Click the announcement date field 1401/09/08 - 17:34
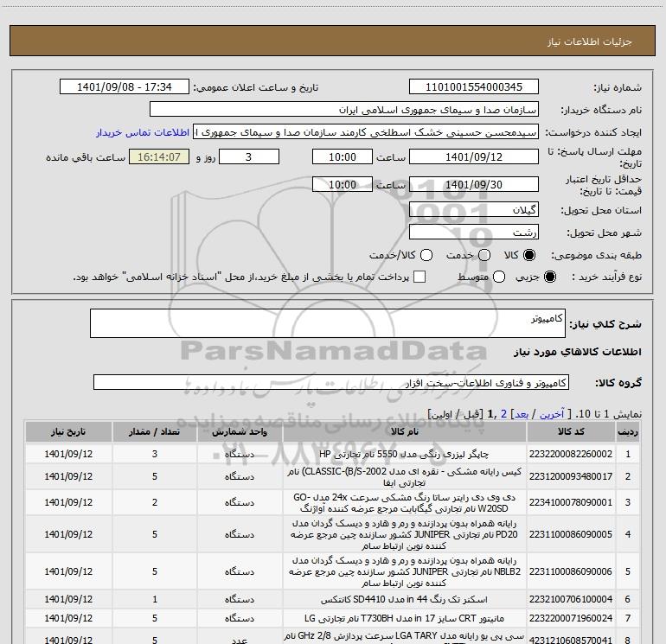Viewport: 666px width, 644px height. click(x=125, y=87)
